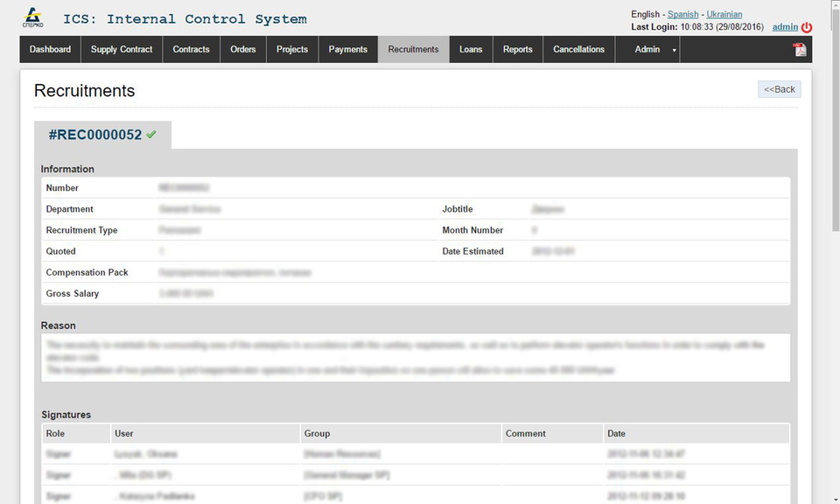840x504 pixels.
Task: Open the Projects tab
Action: pos(291,50)
